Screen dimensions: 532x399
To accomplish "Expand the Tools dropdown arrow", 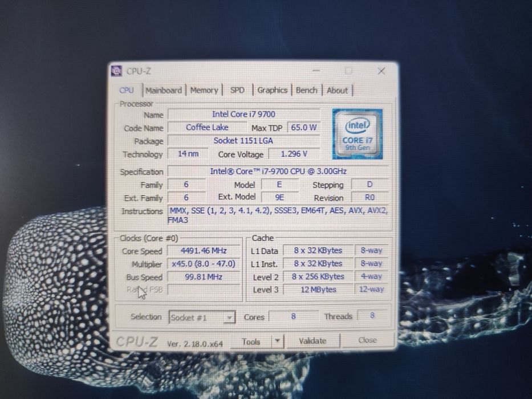I will 278,341.
